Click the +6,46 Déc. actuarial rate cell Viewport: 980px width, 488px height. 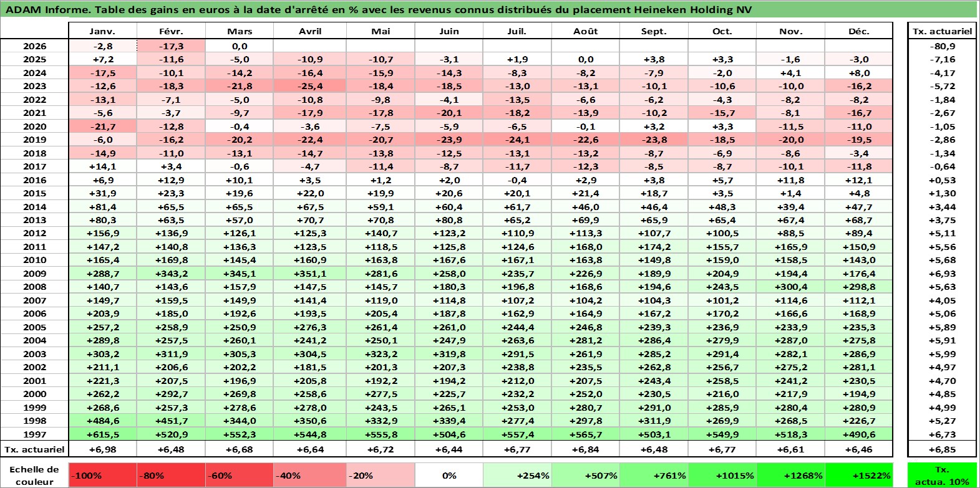coord(859,449)
